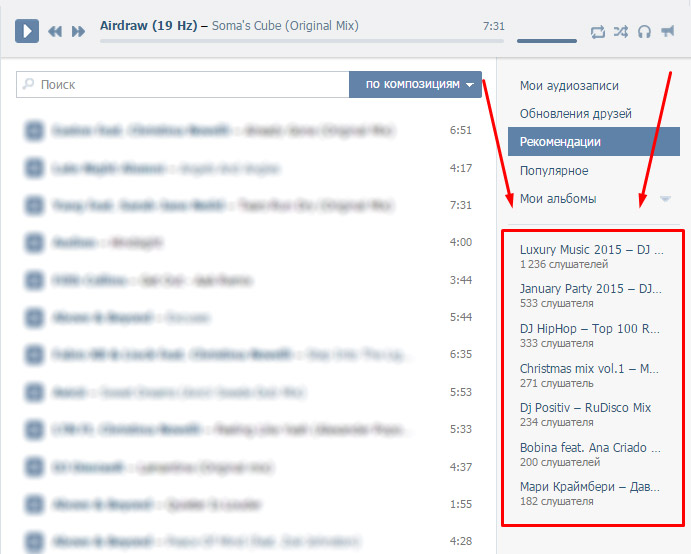Click the headphones icon in the player

[x=644, y=32]
